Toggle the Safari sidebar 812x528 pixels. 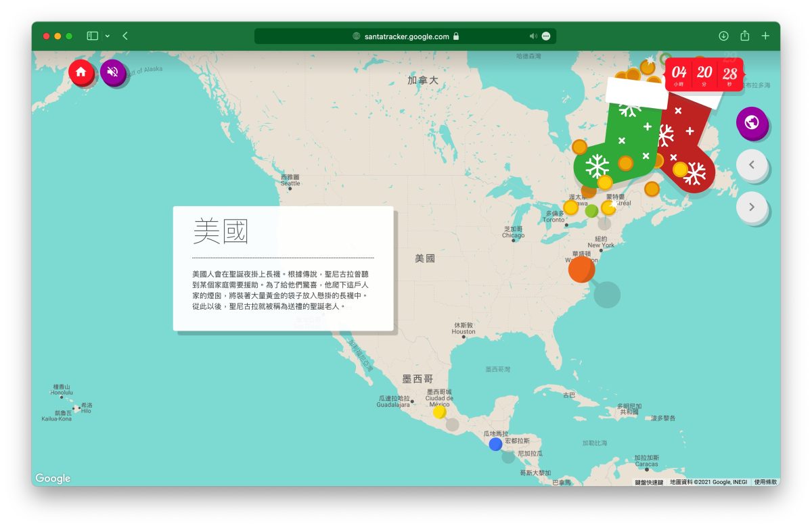click(93, 36)
